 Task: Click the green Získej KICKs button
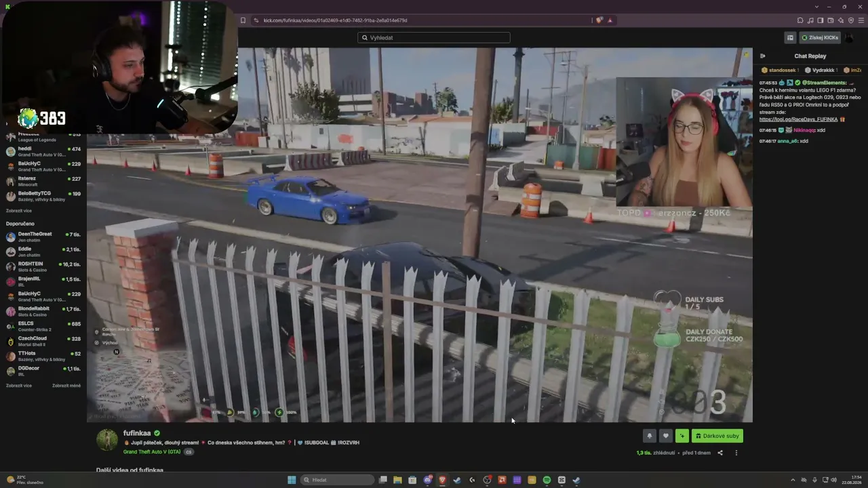click(820, 38)
